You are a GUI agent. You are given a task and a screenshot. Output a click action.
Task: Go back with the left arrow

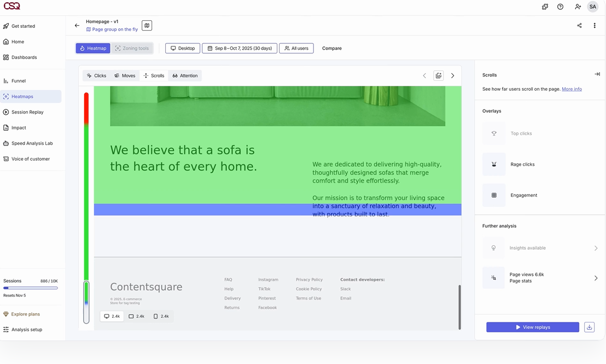click(77, 26)
